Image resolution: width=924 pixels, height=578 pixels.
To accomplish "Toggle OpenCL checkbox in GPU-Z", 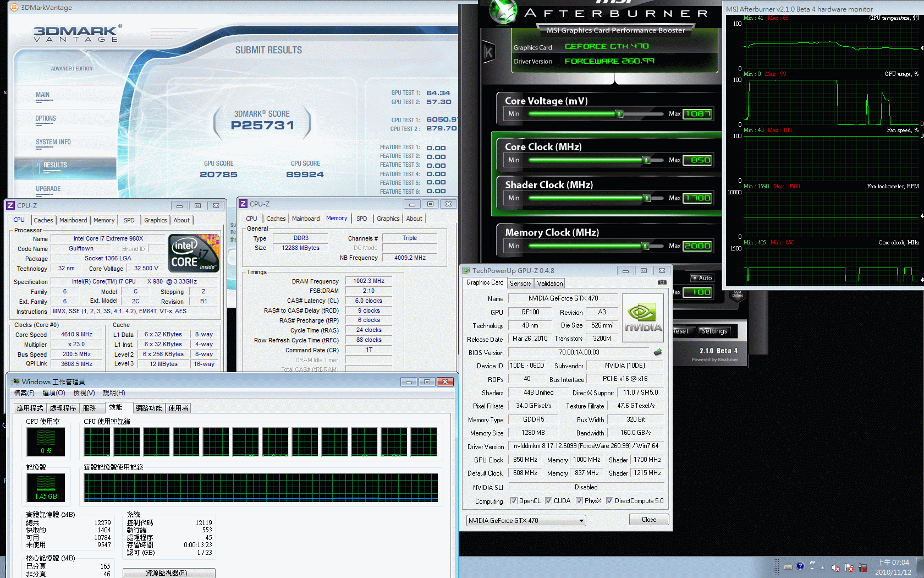I will point(514,501).
